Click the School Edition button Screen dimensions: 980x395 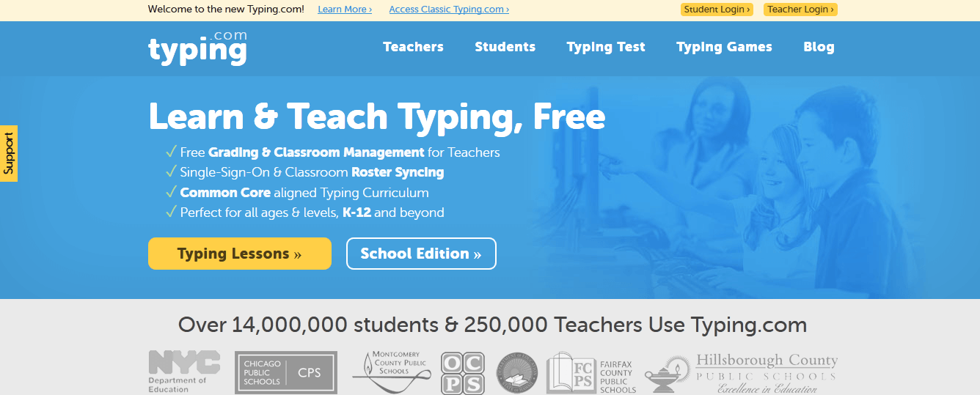coord(421,254)
